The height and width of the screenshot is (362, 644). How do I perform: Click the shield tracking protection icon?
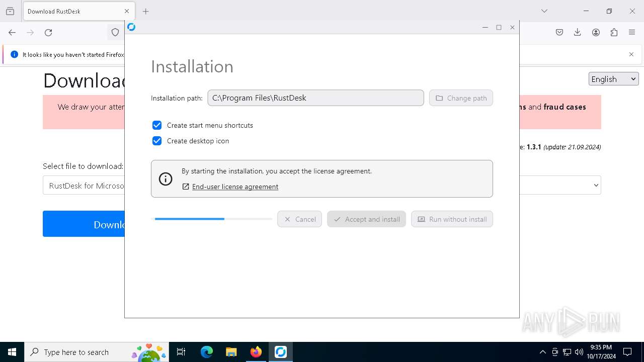point(115,33)
